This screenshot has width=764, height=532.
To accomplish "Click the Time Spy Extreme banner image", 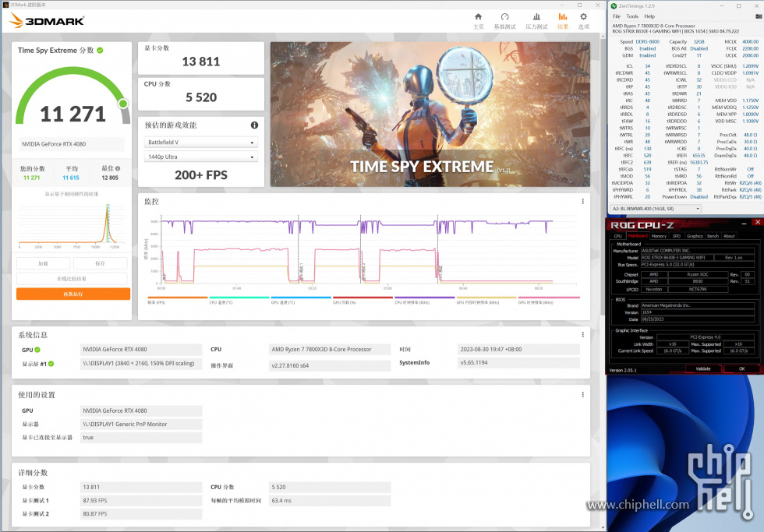I will pyautogui.click(x=430, y=115).
